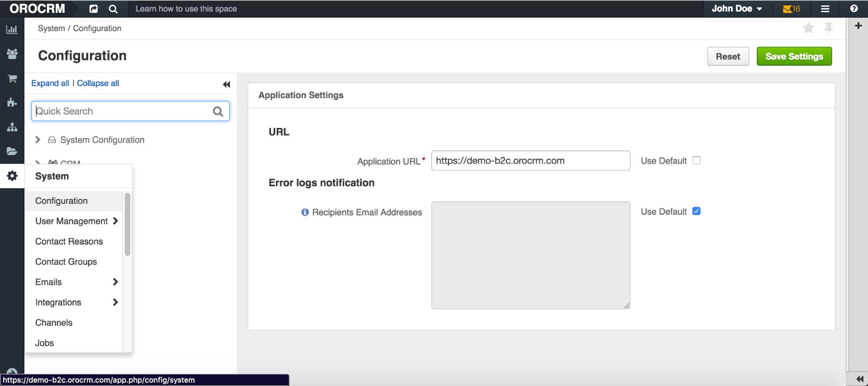
Task: Open the System gear icon in sidebar
Action: 12,176
